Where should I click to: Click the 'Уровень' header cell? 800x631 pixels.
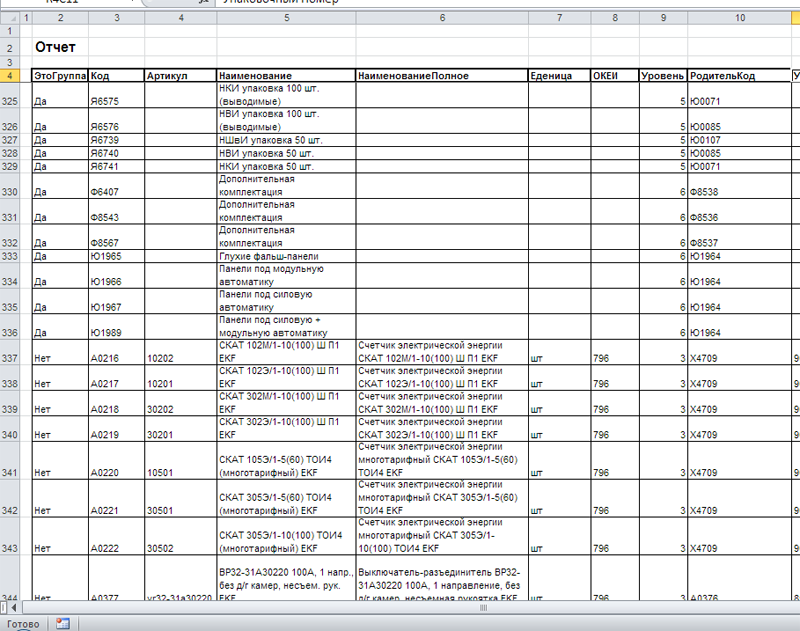pos(663,75)
